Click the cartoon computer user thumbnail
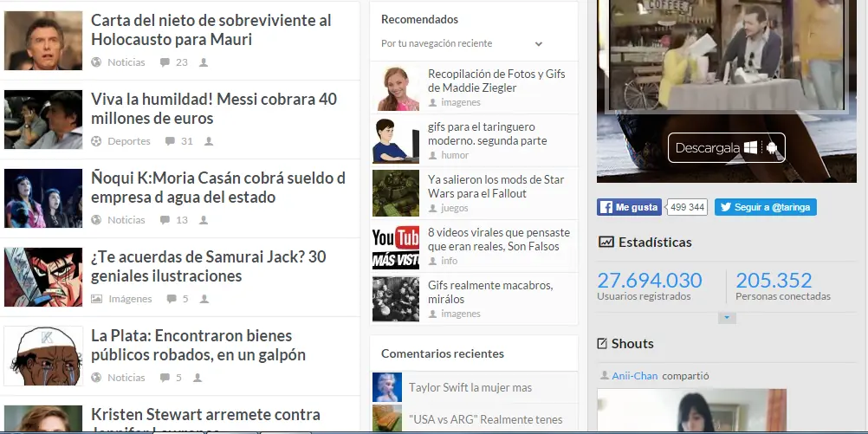868x434 pixels. [x=395, y=140]
